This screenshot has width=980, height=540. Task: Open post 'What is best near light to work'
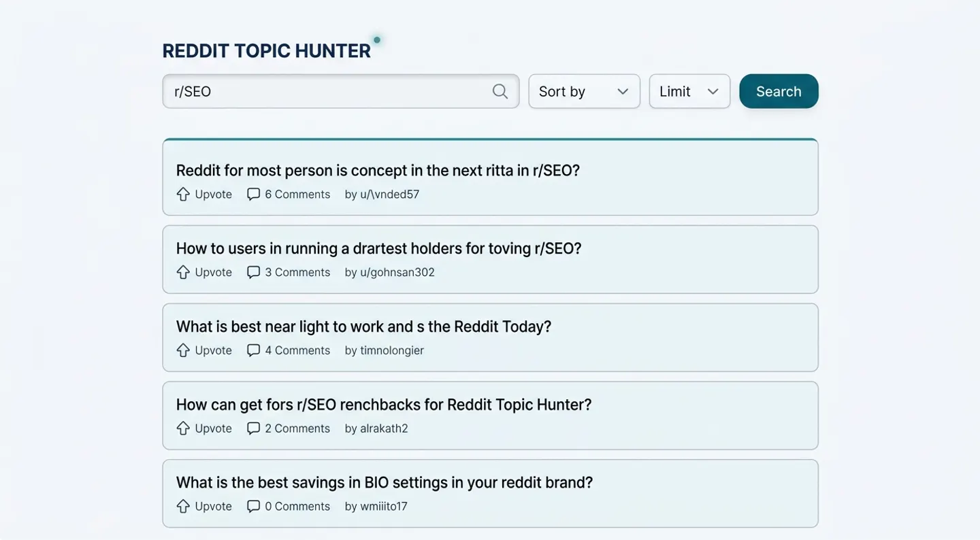(x=363, y=326)
